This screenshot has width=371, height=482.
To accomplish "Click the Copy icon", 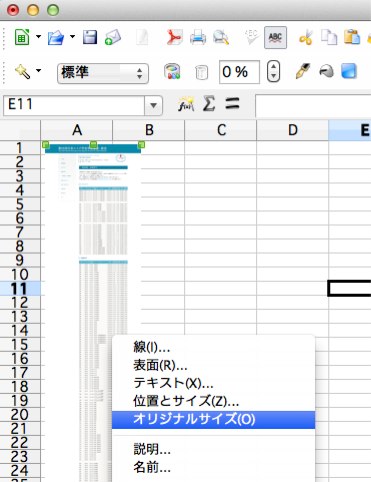I will pyautogui.click(x=329, y=37).
